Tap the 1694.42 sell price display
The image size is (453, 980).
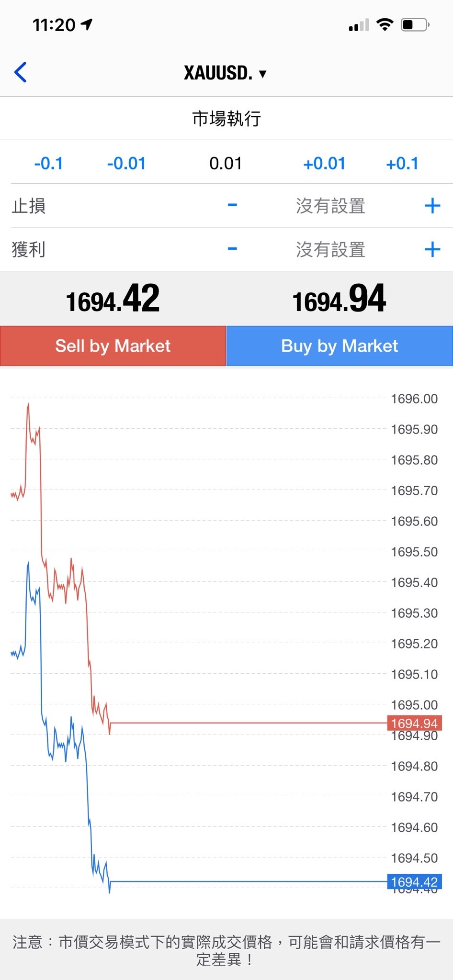point(113,299)
